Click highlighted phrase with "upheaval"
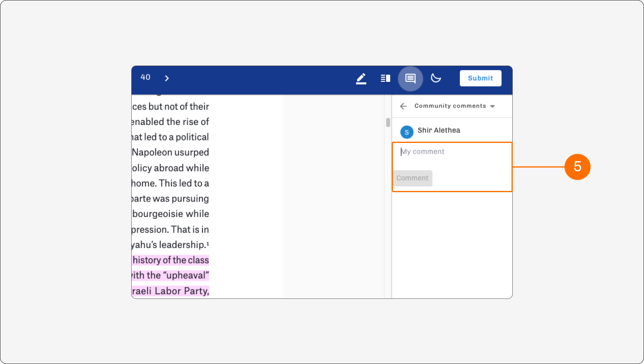644x364 pixels. [x=170, y=276]
